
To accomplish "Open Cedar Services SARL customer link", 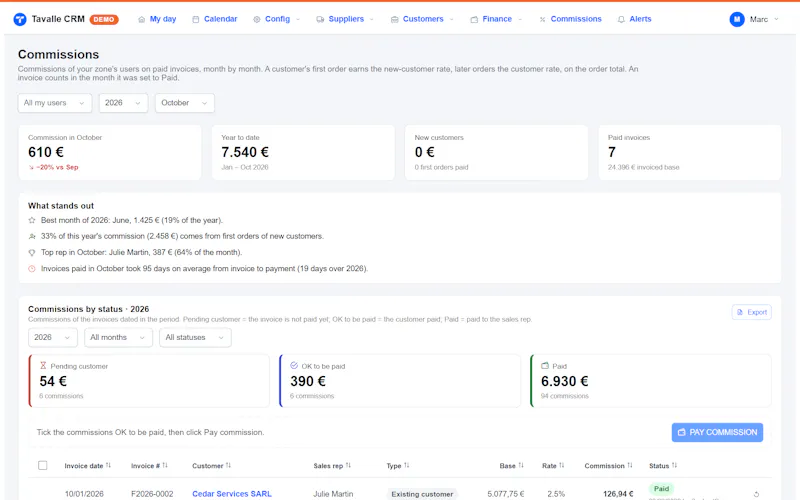I will click(232, 494).
